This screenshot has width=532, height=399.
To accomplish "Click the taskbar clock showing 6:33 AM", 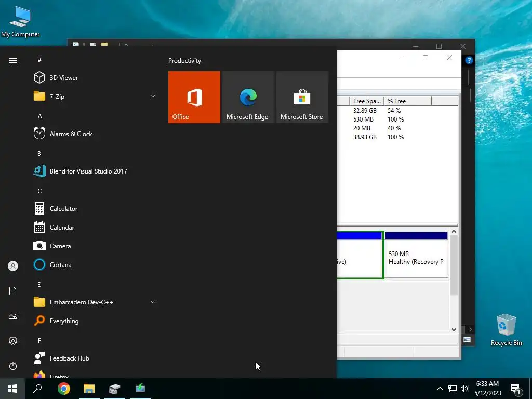I will [487, 389].
